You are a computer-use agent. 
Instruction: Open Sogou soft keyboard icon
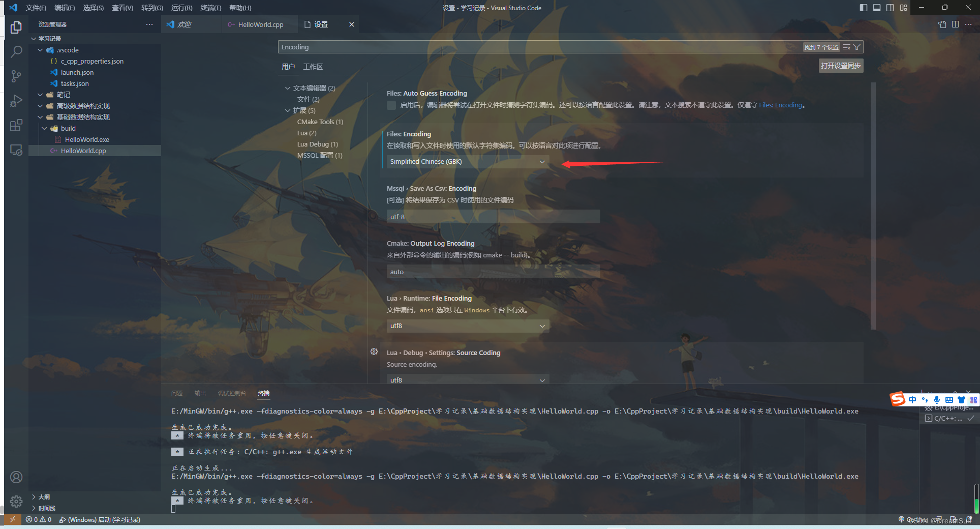pos(949,400)
